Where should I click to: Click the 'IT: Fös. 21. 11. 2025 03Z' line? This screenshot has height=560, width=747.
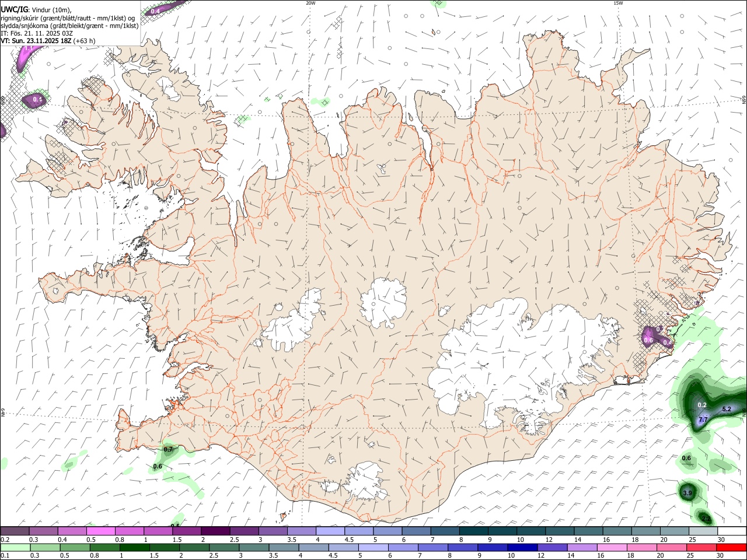[x=37, y=33]
